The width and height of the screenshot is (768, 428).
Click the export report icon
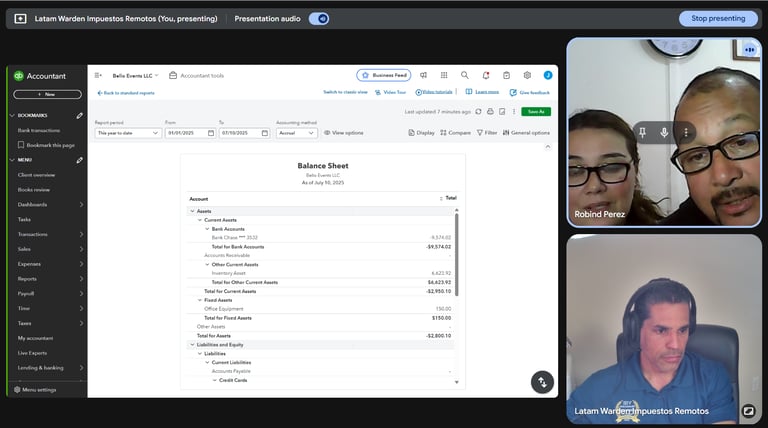pyautogui.click(x=502, y=112)
